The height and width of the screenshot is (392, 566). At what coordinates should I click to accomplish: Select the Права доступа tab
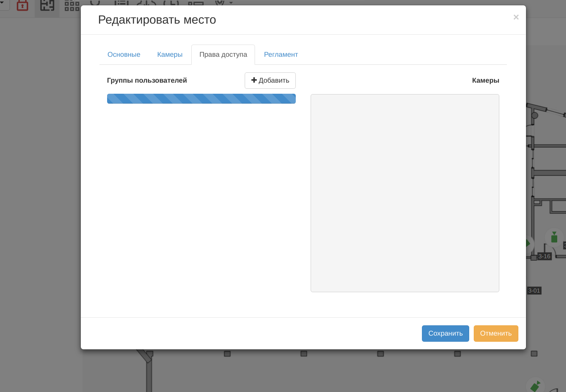click(223, 54)
